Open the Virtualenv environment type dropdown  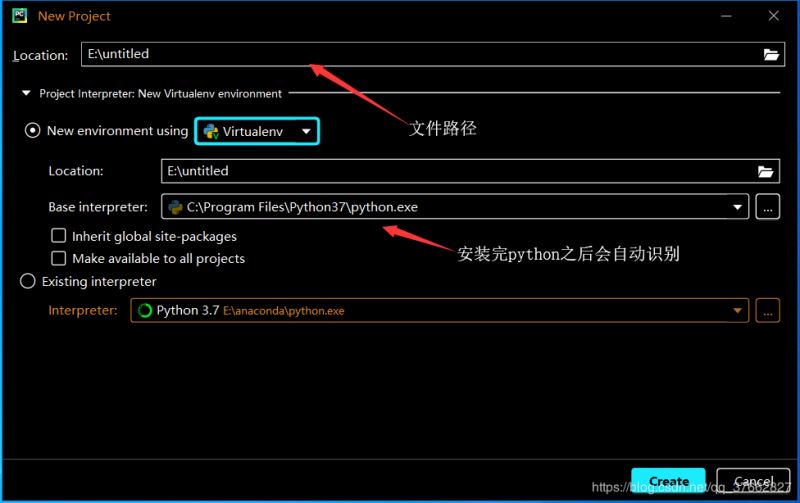pyautogui.click(x=257, y=131)
